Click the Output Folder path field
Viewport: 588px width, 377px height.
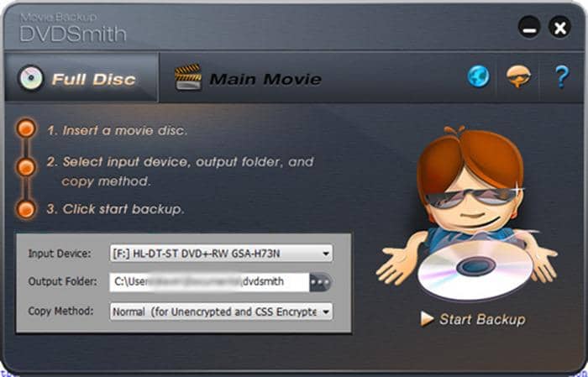[x=208, y=283]
